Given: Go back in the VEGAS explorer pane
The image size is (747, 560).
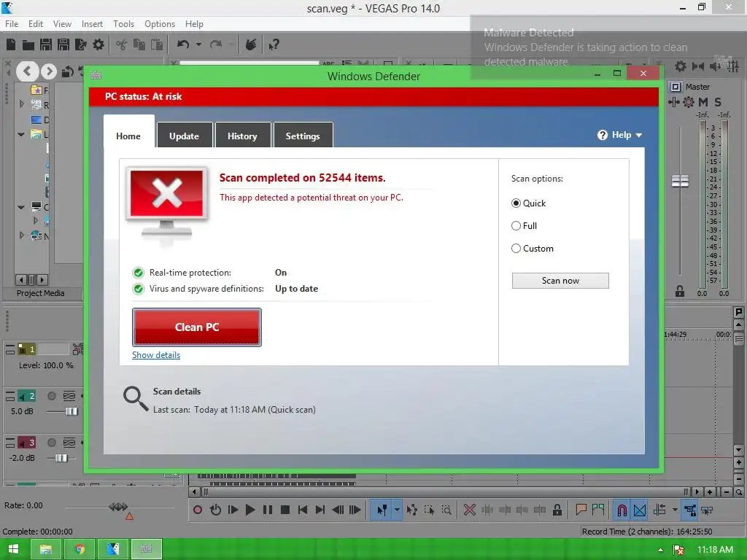Looking at the screenshot, I should pyautogui.click(x=27, y=71).
